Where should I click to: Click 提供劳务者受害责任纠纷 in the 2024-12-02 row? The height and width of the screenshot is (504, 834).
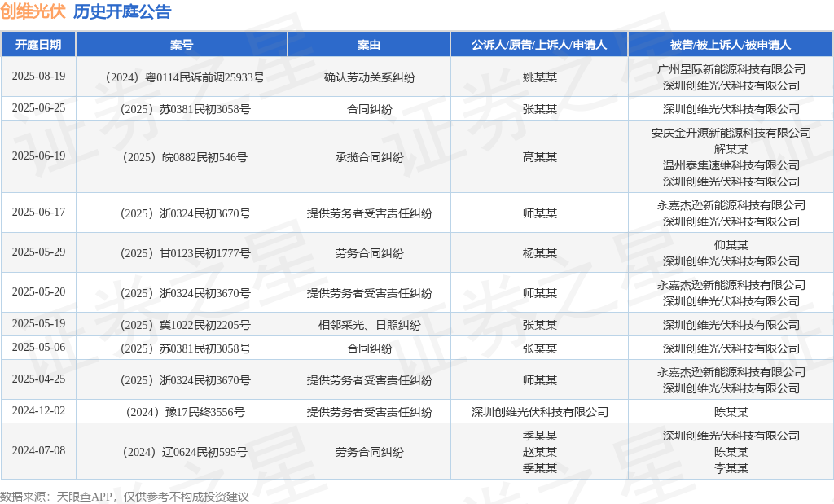(369, 413)
